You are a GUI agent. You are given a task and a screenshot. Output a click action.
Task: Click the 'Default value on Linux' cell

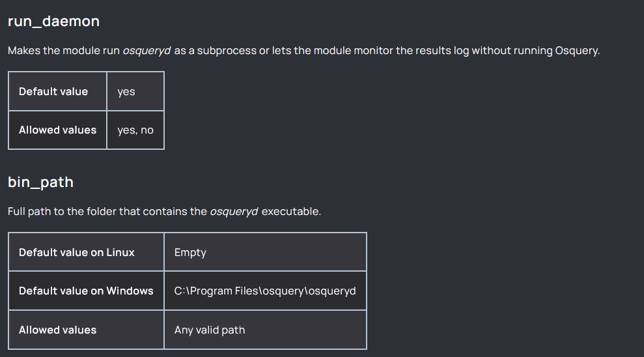tap(86, 252)
